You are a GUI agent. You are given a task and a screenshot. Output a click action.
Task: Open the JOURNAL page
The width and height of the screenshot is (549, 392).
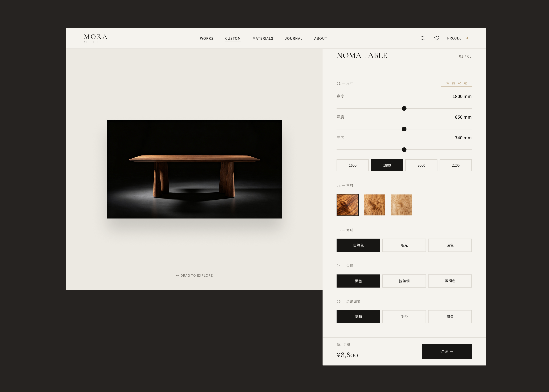tap(293, 38)
